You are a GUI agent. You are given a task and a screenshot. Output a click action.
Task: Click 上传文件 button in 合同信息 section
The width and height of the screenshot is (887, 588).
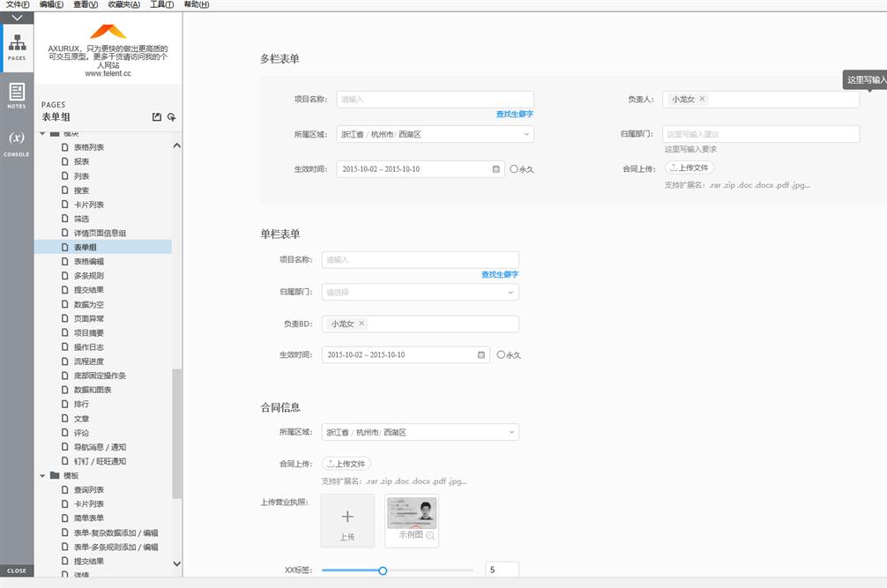pyautogui.click(x=346, y=464)
